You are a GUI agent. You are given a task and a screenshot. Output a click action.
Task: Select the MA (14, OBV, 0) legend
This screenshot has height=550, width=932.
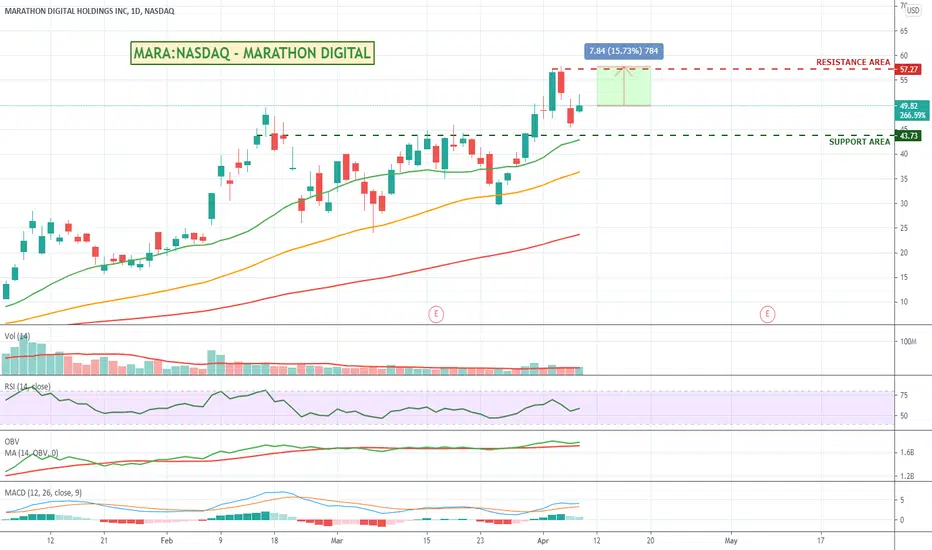coord(32,453)
